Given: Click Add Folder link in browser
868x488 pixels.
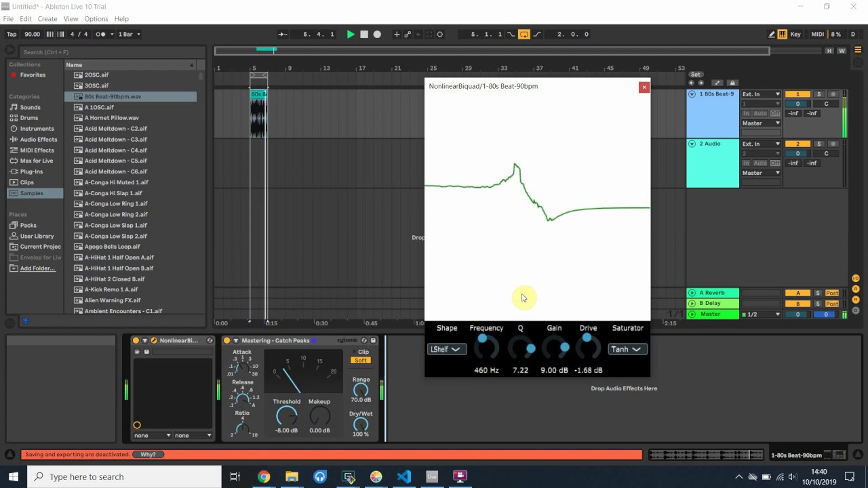Looking at the screenshot, I should click(37, 268).
